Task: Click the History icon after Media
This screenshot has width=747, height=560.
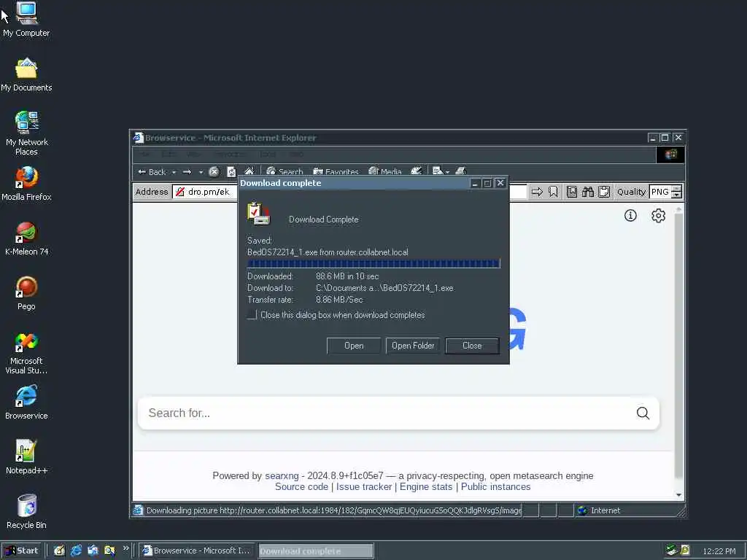Action: point(416,171)
